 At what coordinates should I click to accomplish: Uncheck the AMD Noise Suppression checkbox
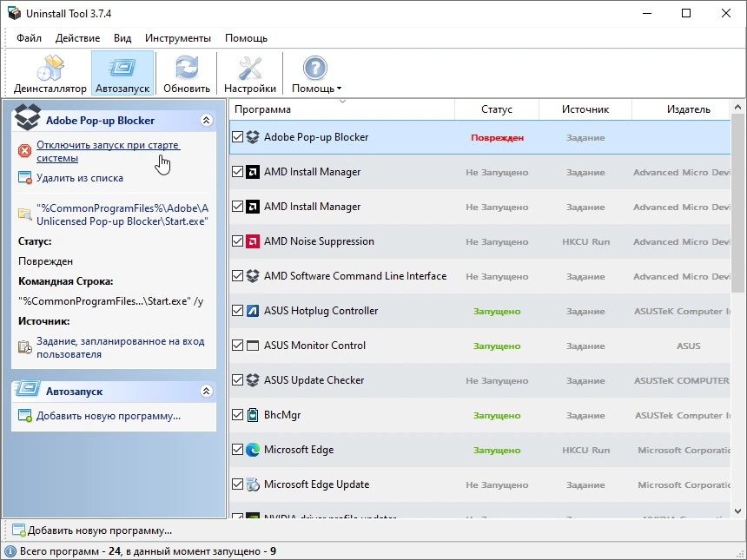click(237, 241)
